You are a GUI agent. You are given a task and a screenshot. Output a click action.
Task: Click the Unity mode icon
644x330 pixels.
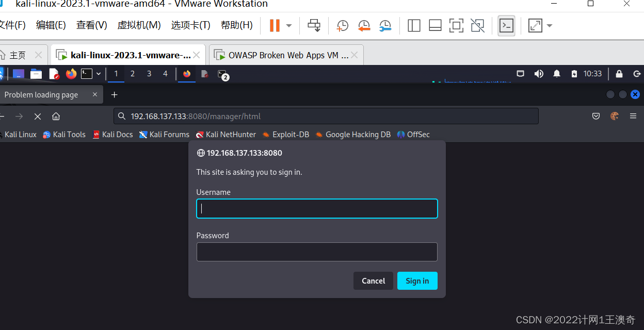[x=478, y=25]
